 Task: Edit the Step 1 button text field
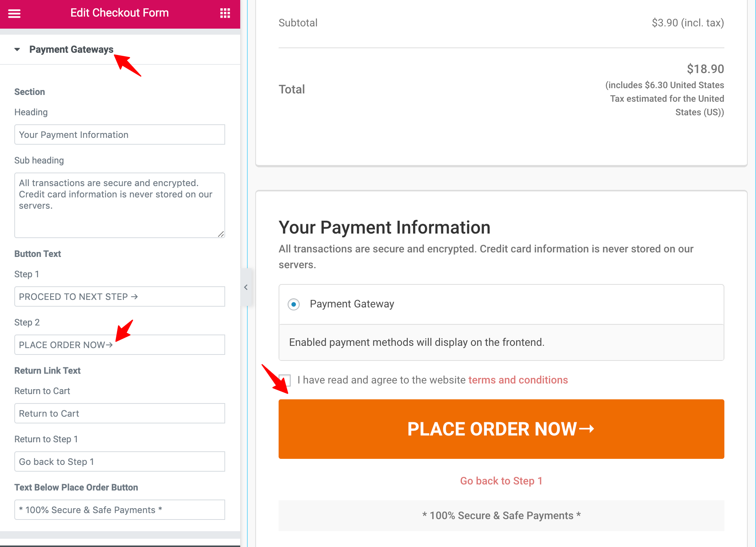click(x=120, y=296)
